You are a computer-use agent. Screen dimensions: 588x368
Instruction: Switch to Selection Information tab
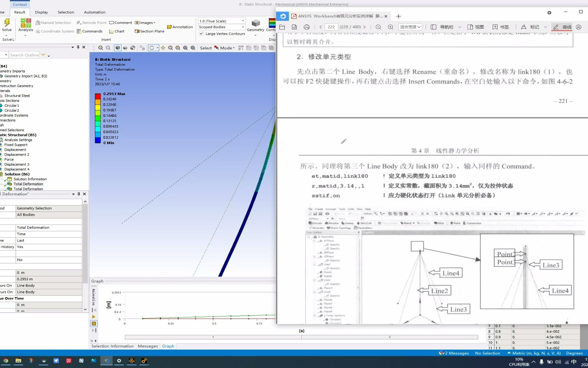(113, 346)
